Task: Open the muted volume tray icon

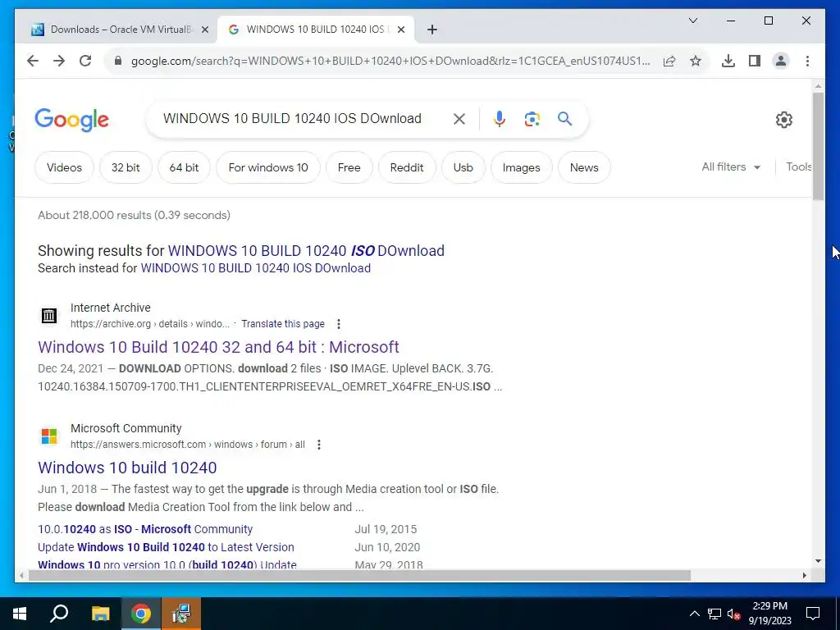Action: click(734, 614)
